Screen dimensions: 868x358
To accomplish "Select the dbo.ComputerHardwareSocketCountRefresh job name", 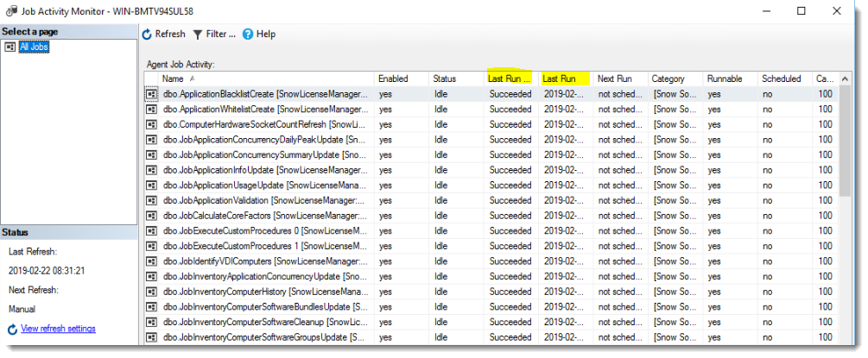I will (x=265, y=124).
